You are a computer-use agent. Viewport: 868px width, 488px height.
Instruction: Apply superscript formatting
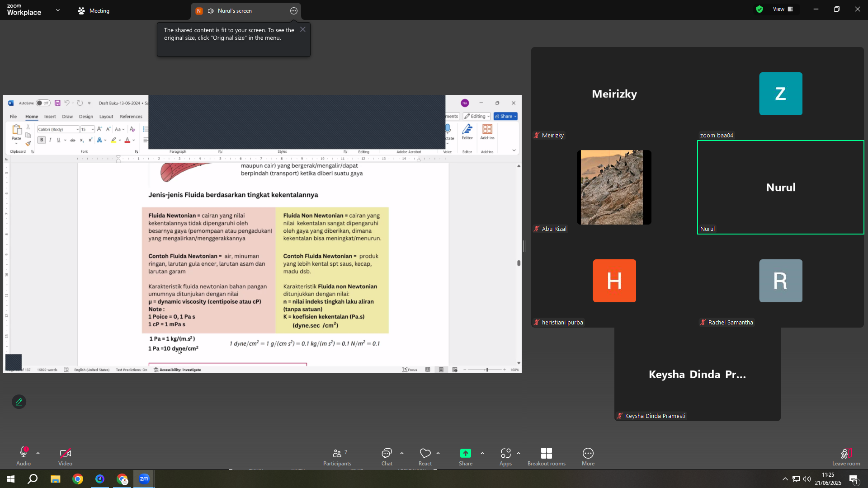(90, 140)
